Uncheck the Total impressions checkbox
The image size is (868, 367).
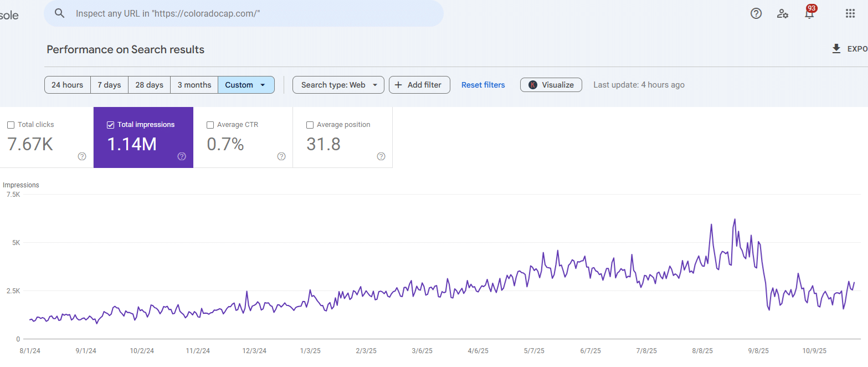(110, 125)
